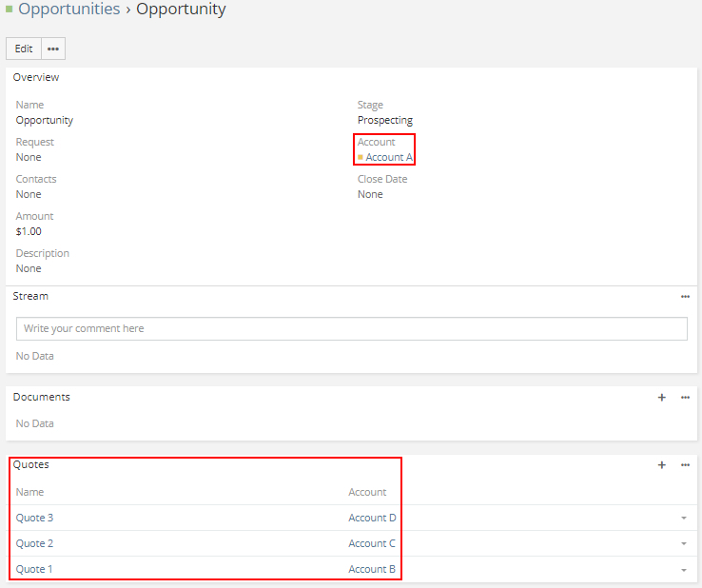Viewport: 702px width, 588px height.
Task: Open the Documents panel options menu
Action: (685, 398)
